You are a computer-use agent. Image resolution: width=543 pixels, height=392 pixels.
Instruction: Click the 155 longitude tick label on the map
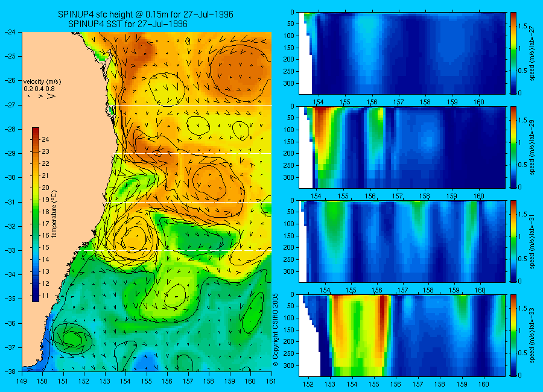[x=147, y=381]
